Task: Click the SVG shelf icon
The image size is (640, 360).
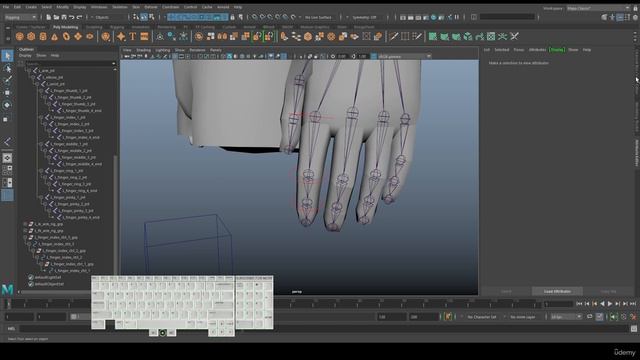Action: [x=144, y=37]
